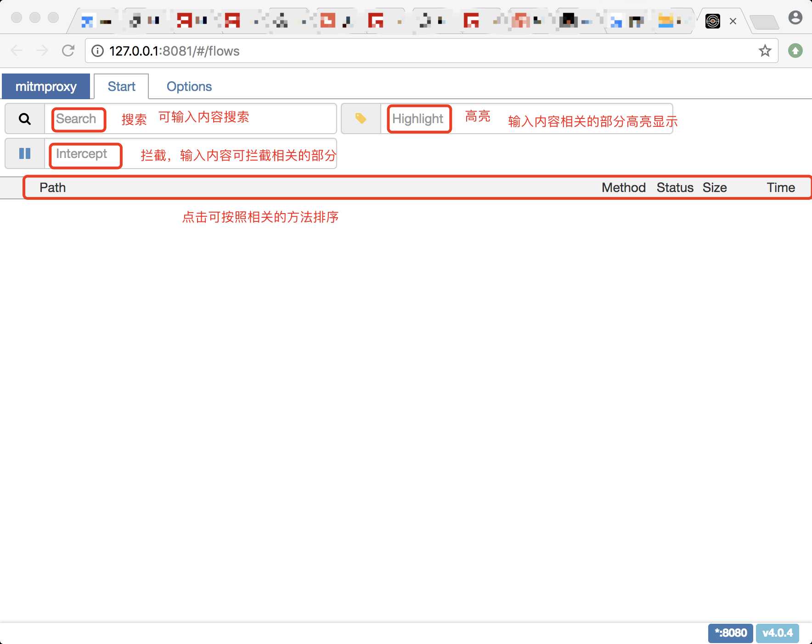Screen dimensions: 812x644
Task: Sort flows by Method column
Action: tap(623, 187)
